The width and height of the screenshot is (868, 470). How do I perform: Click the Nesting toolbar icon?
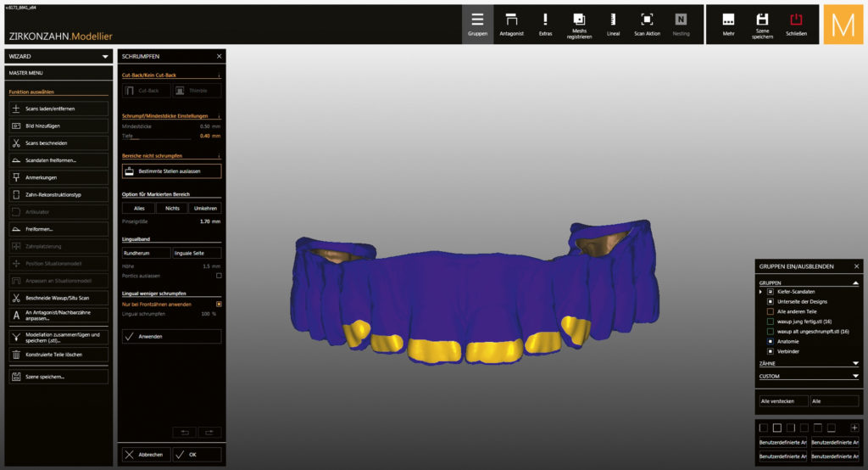(681, 25)
